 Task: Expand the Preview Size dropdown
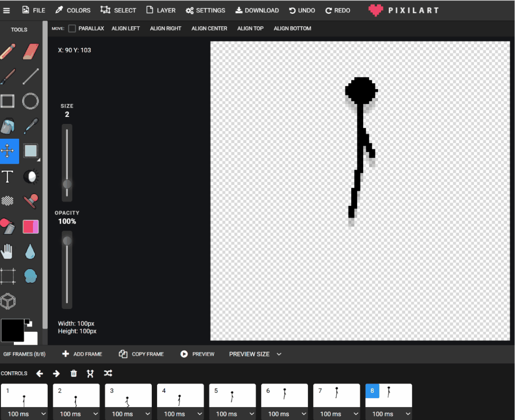pos(255,354)
